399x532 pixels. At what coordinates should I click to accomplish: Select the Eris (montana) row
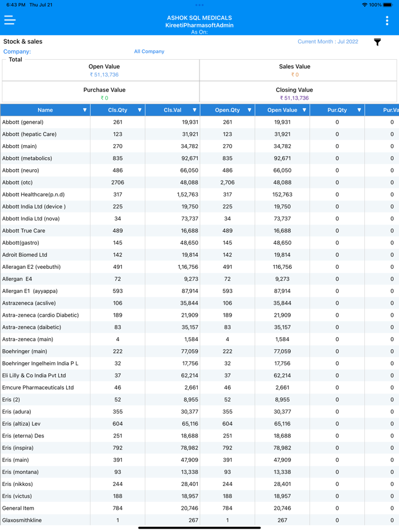pyautogui.click(x=199, y=472)
